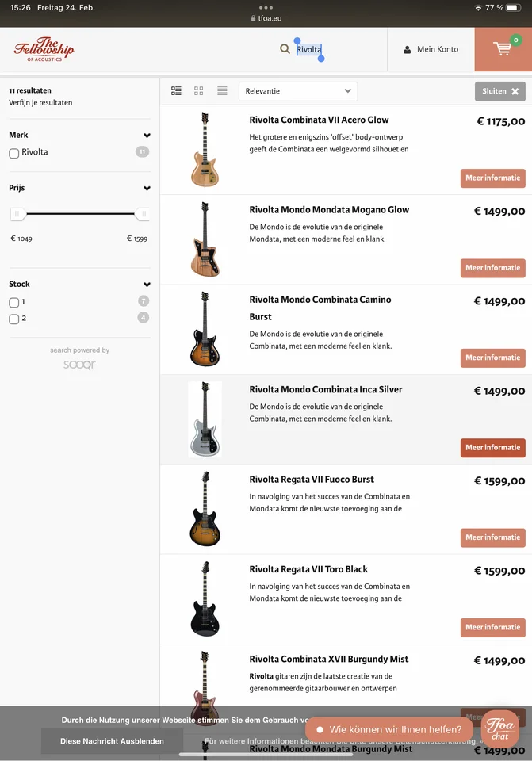Collapse the Prijs filter section
The height and width of the screenshot is (761, 532).
[147, 189]
